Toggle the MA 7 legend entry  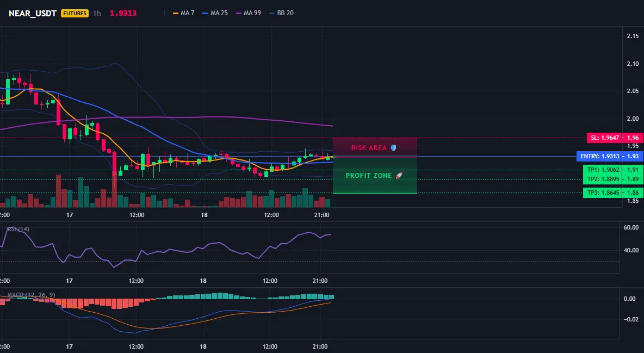click(x=184, y=13)
